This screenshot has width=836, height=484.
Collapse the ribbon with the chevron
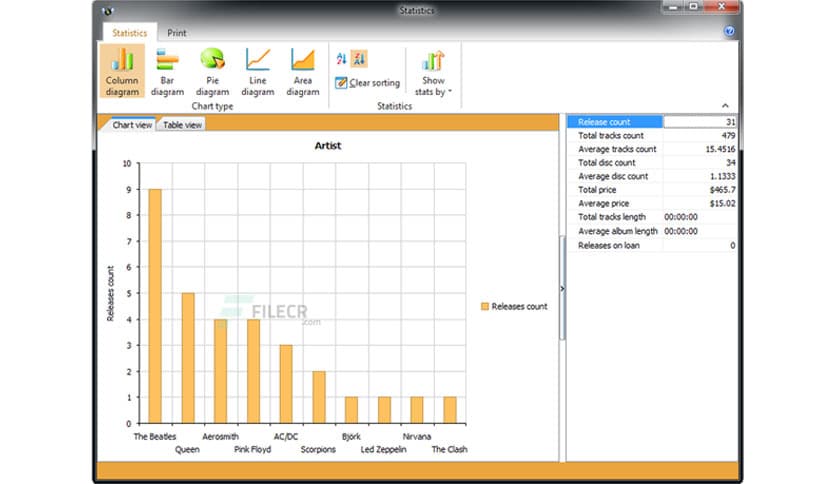click(725, 105)
